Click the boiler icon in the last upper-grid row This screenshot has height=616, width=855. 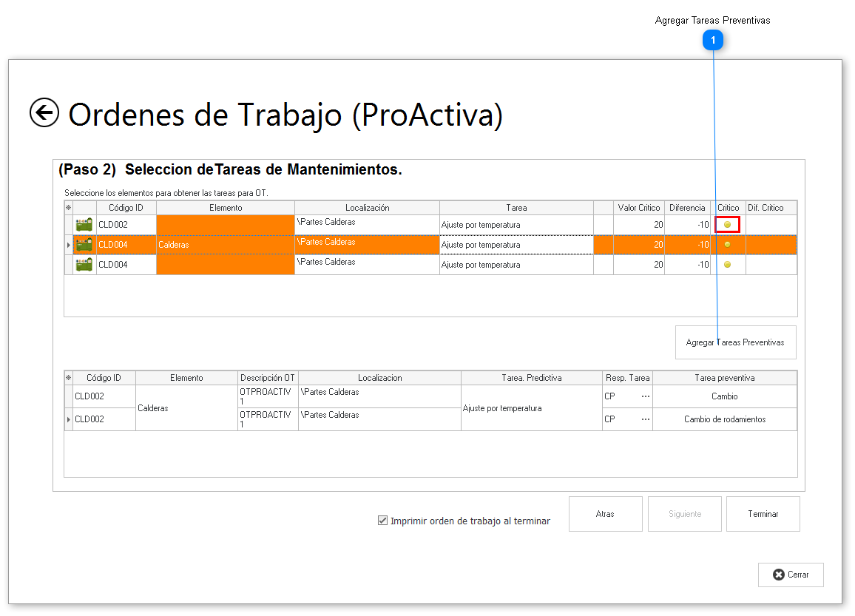tap(84, 265)
